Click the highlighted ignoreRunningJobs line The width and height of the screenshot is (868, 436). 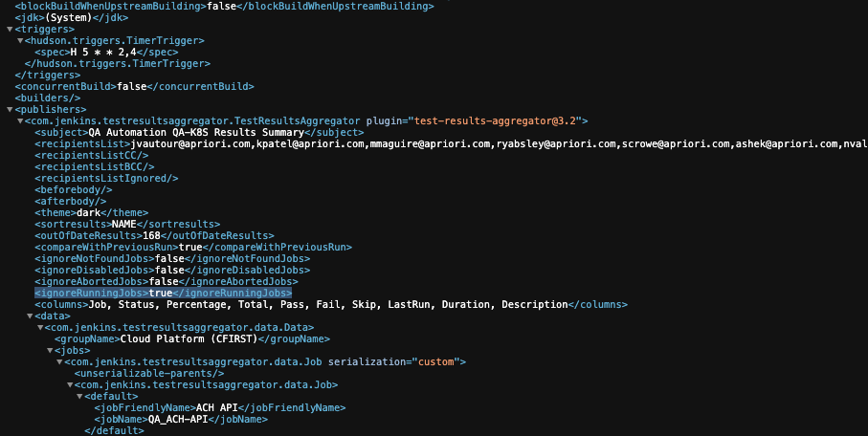[x=163, y=294]
